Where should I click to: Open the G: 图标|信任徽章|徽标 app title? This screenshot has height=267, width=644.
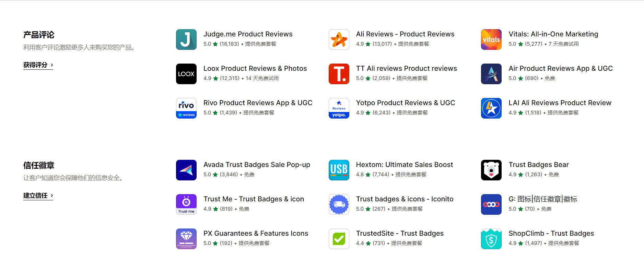(x=543, y=199)
